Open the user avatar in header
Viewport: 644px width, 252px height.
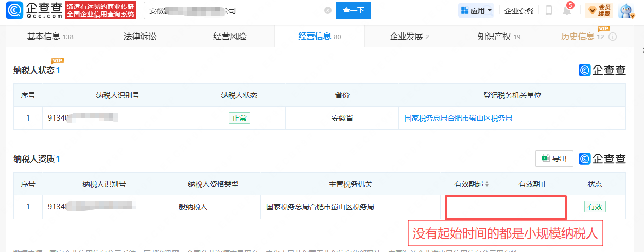626,11
